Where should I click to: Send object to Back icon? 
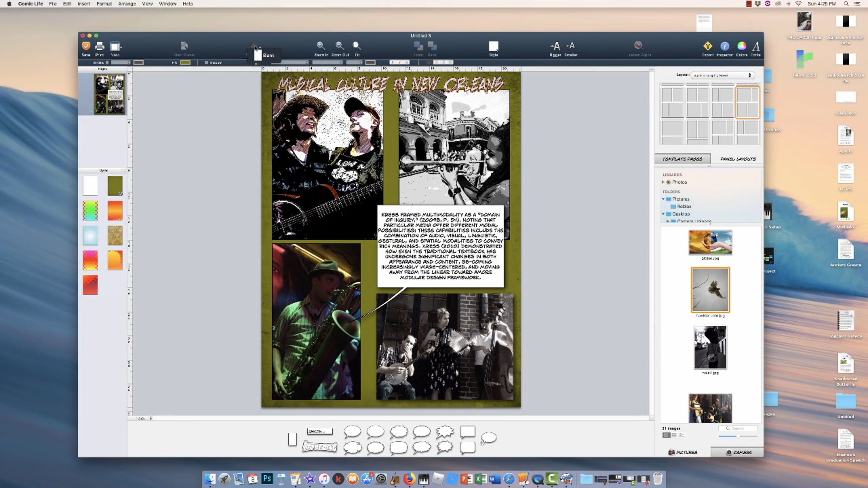coord(432,46)
